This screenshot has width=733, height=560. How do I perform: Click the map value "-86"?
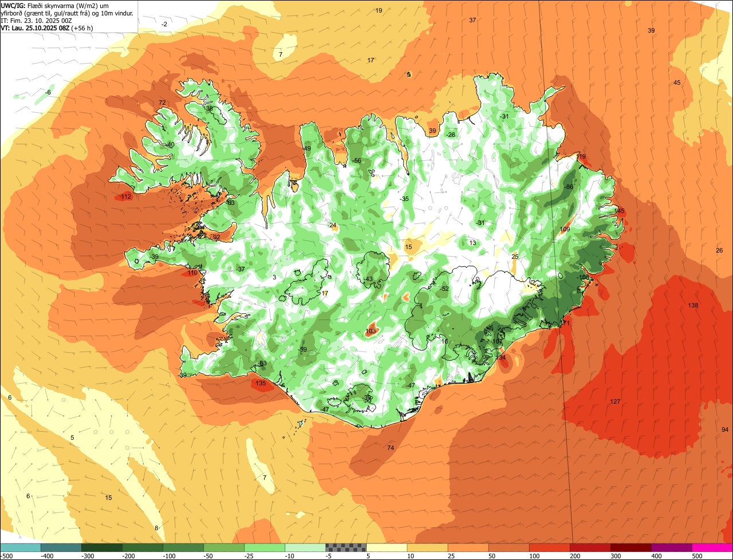[568, 187]
